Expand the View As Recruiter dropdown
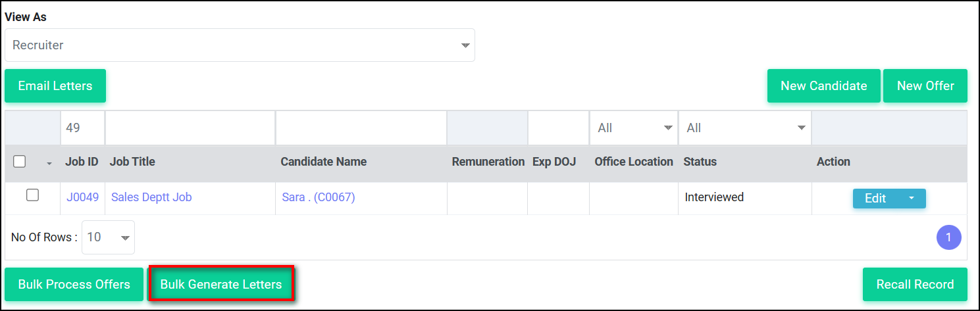 pyautogui.click(x=240, y=45)
